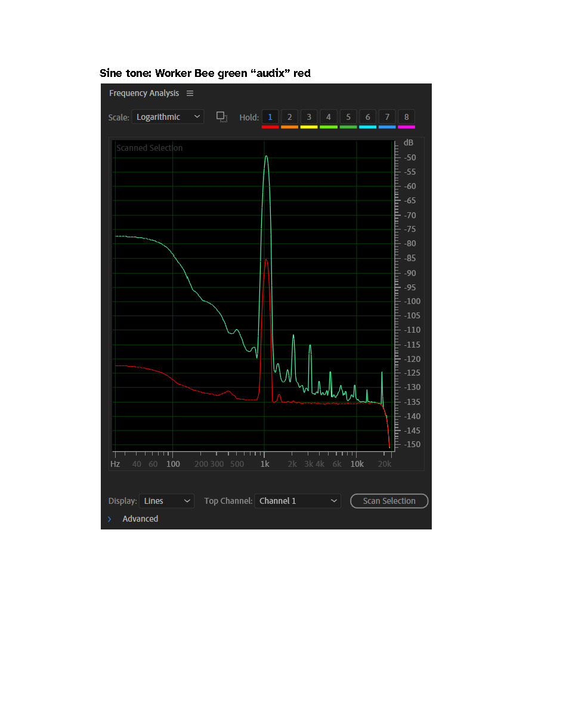Expand the Advanced section chevron

[x=110, y=519]
